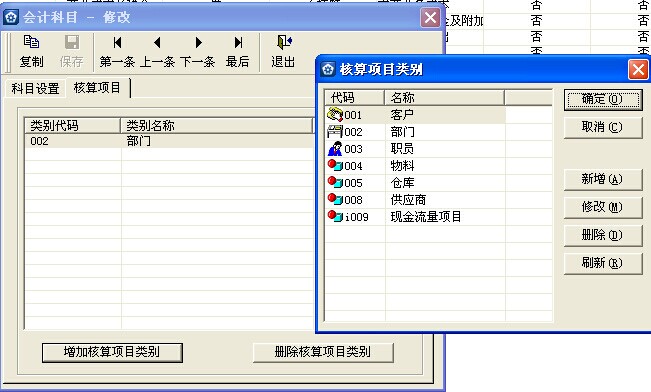The image size is (651, 392).
Task: Click the 类别名称 column header
Action: [x=216, y=125]
